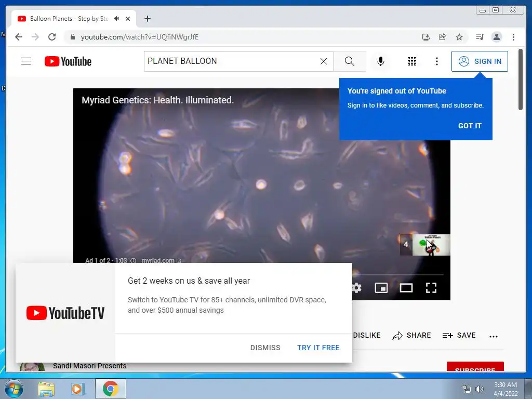The height and width of the screenshot is (399, 532).
Task: Open YouTube apps grid
Action: [x=412, y=61]
